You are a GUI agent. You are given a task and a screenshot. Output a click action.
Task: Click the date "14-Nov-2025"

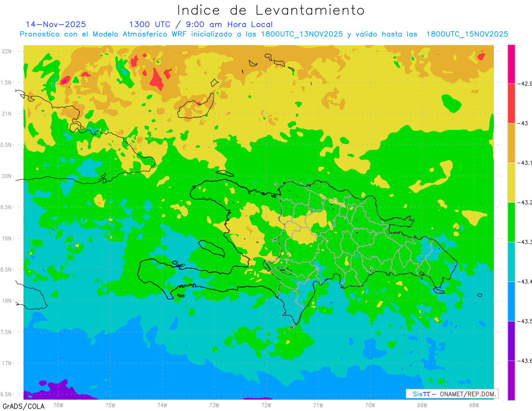coord(56,24)
